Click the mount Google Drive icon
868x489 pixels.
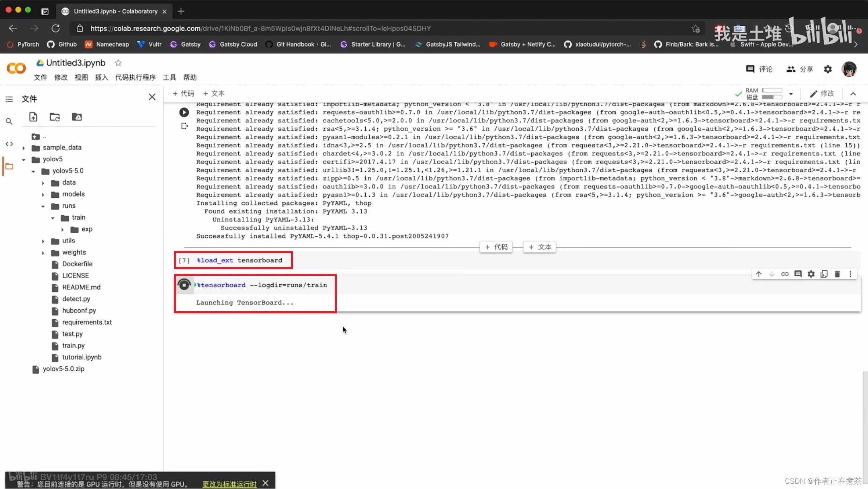point(77,117)
